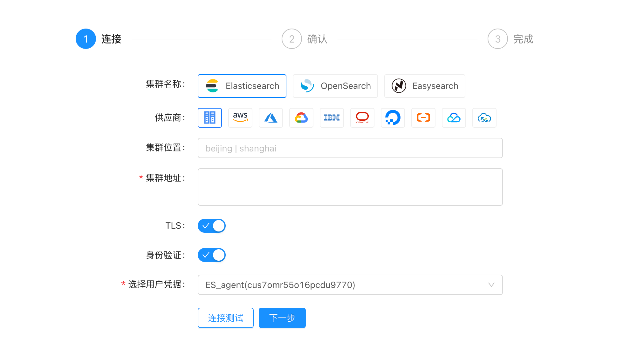Select Tencent Cloud provider

click(x=454, y=118)
